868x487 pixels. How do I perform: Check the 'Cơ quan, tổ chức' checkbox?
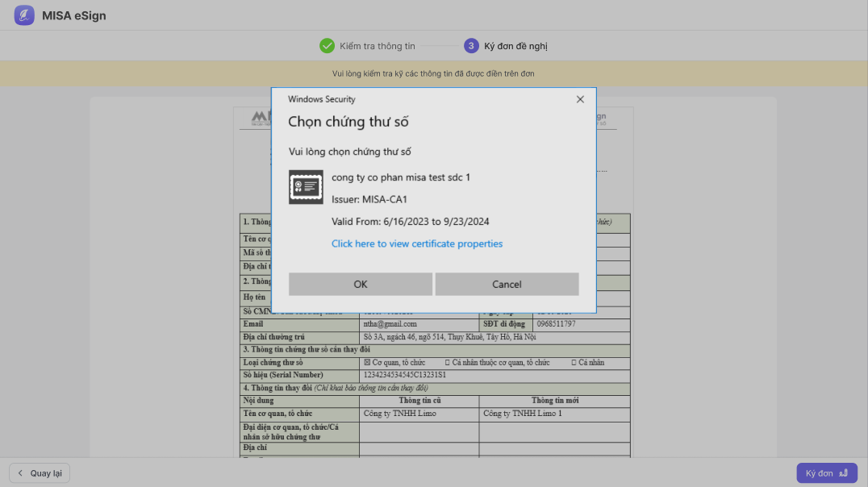367,363
